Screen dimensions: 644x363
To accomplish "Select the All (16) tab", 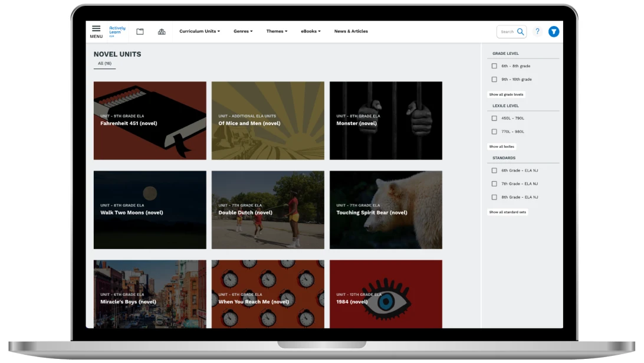I will point(105,64).
